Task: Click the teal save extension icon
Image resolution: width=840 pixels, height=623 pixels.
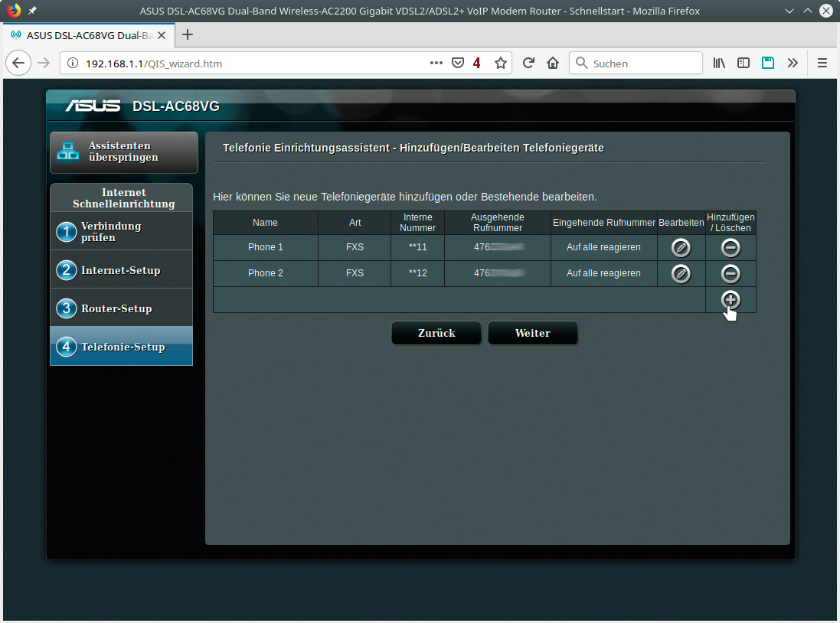Action: (x=768, y=64)
